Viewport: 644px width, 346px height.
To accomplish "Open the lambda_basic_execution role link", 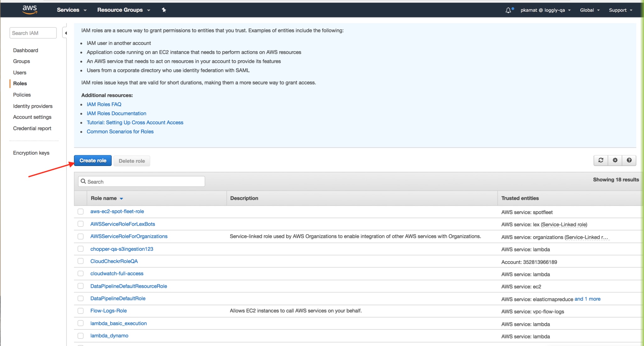I will point(119,323).
